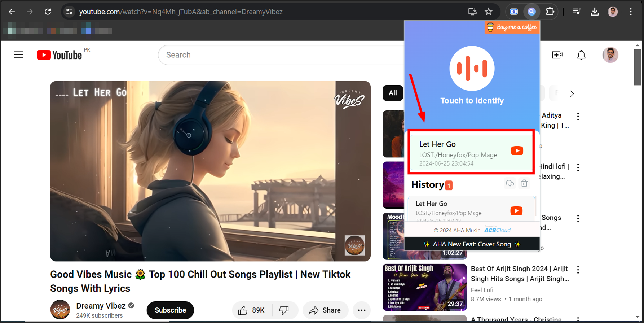Click the Touch to Identify sound button

coord(472,69)
